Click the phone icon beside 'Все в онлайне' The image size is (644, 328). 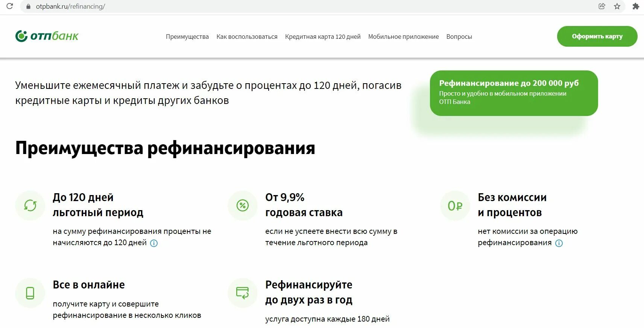tap(30, 293)
